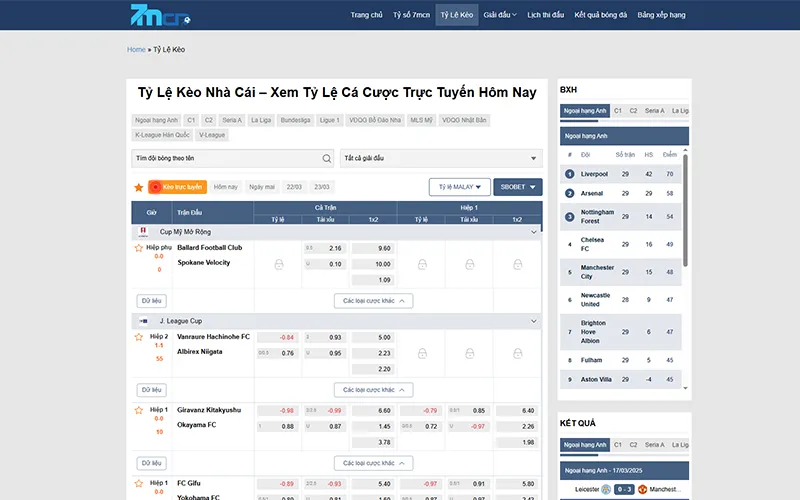The height and width of the screenshot is (500, 800).
Task: Select the Ngày mai date tab
Action: [262, 187]
